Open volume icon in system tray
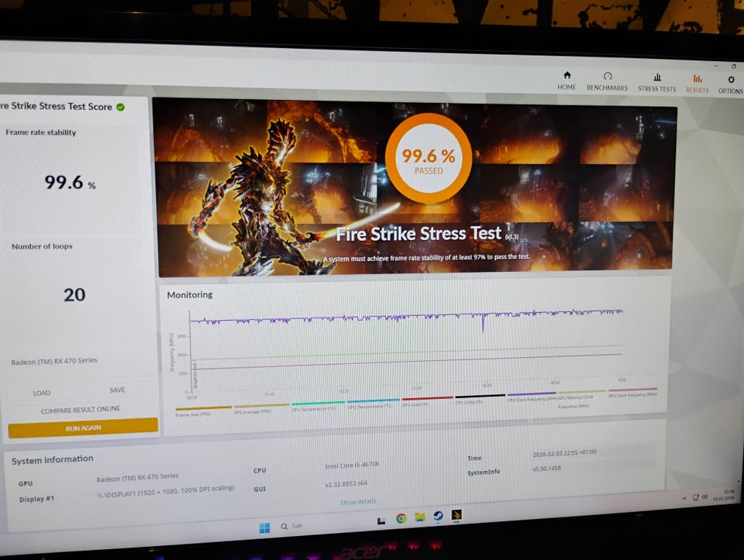 705,497
